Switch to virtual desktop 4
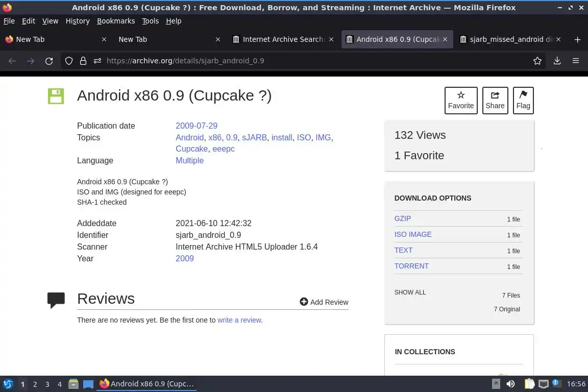The width and height of the screenshot is (588, 392). point(60,384)
